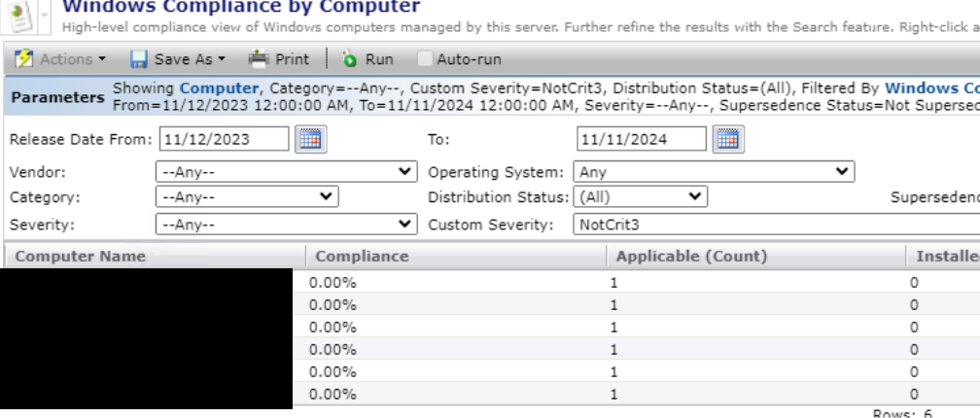Open calendar picker for the To date
The width and height of the screenshot is (980, 418).
pyautogui.click(x=728, y=139)
